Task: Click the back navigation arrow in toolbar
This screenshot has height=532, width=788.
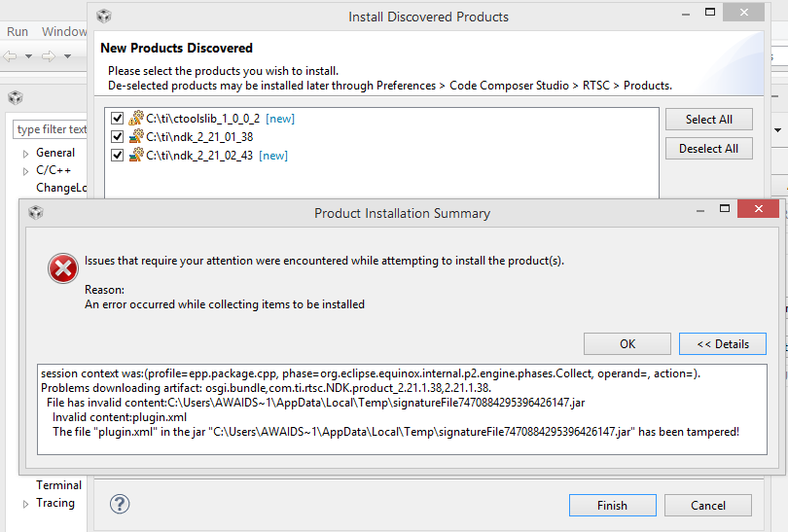Action: click(11, 56)
